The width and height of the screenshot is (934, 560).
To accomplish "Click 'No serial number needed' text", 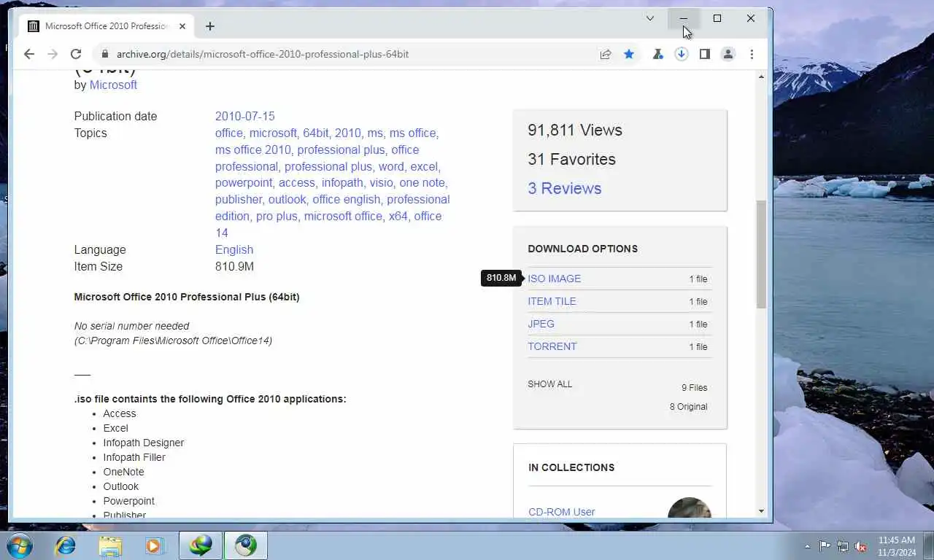I will pos(131,326).
